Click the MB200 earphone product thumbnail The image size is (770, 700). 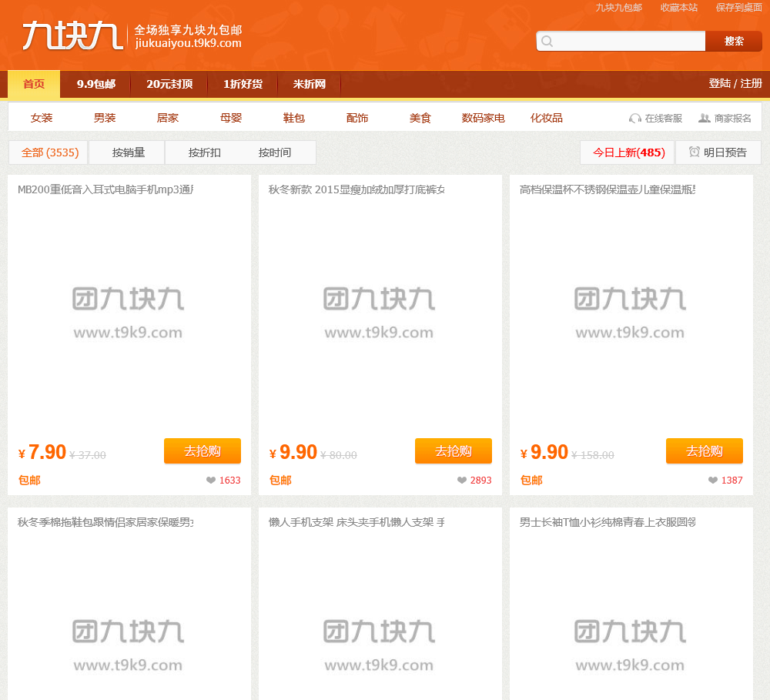tap(128, 313)
